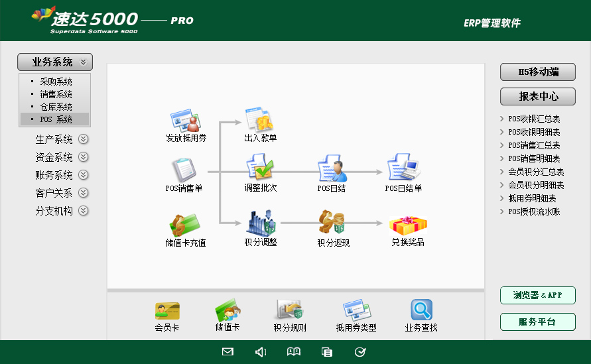Open the 抵用券明细表 report
This screenshot has width=591, height=364.
[x=532, y=199]
